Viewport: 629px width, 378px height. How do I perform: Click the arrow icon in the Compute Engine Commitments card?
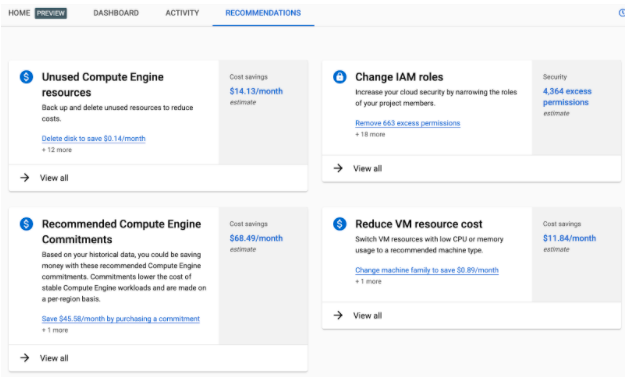coord(25,358)
